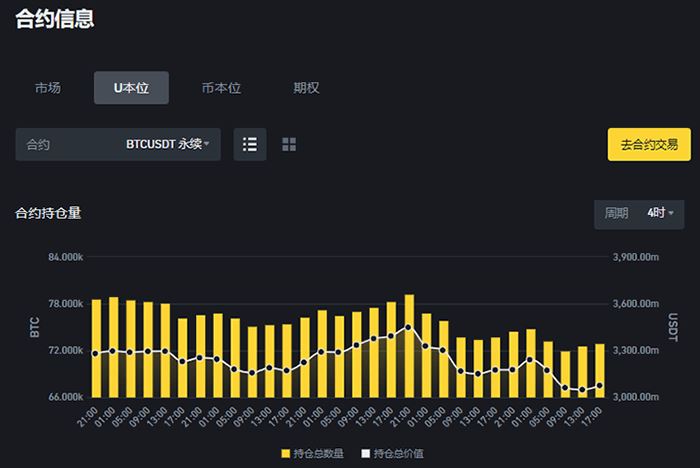Viewport: 700px width, 468px height.
Task: Select the active U本位 tab
Action: (131, 88)
